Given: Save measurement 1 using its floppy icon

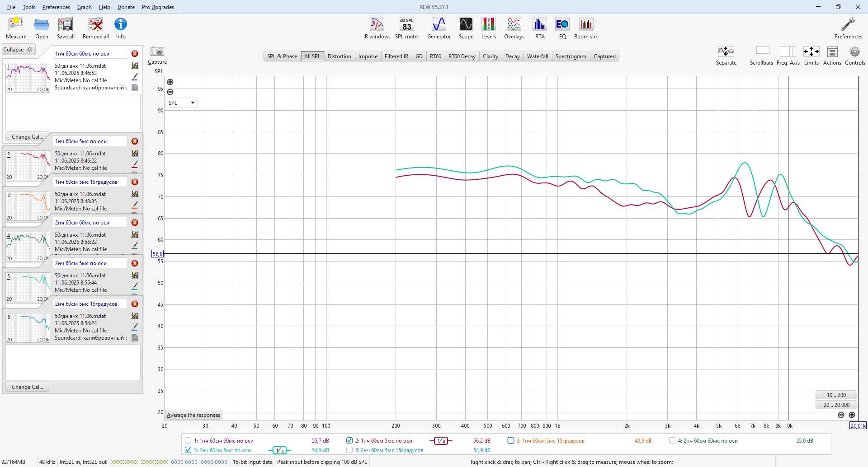Looking at the screenshot, I should pyautogui.click(x=135, y=66).
